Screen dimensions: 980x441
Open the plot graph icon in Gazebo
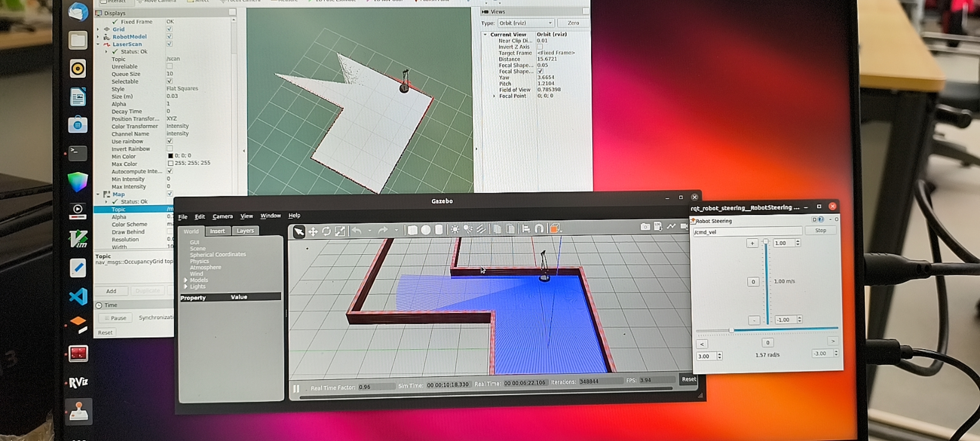[671, 226]
